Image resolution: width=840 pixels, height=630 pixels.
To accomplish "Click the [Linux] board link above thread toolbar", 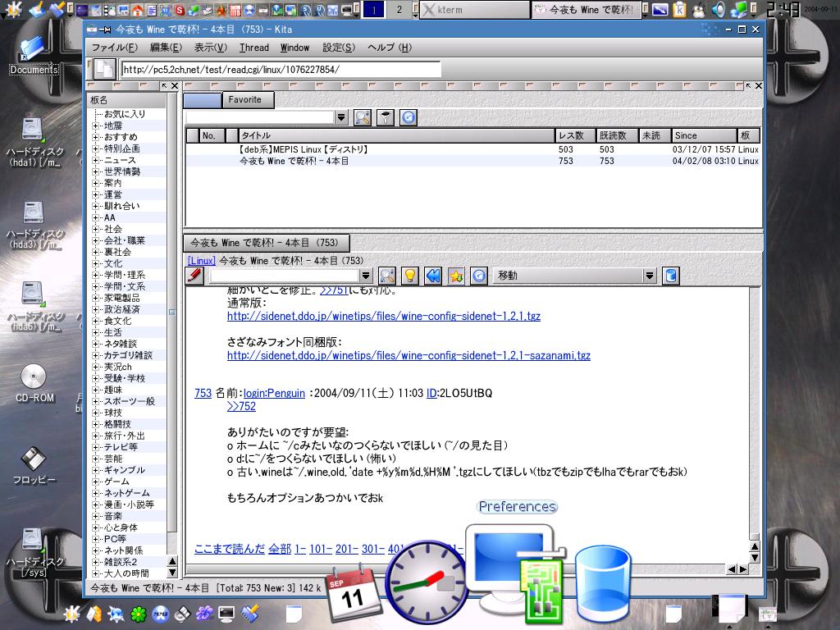I will [202, 260].
